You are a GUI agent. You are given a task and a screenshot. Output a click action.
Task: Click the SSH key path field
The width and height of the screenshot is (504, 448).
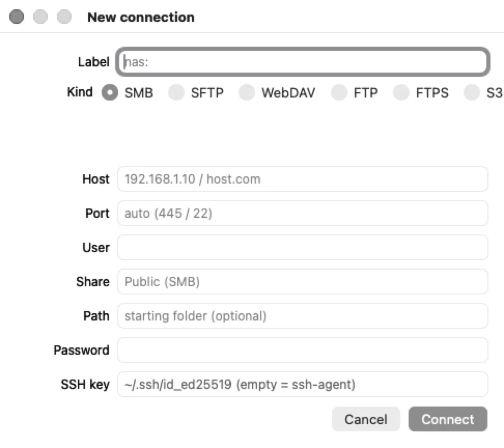(x=302, y=384)
